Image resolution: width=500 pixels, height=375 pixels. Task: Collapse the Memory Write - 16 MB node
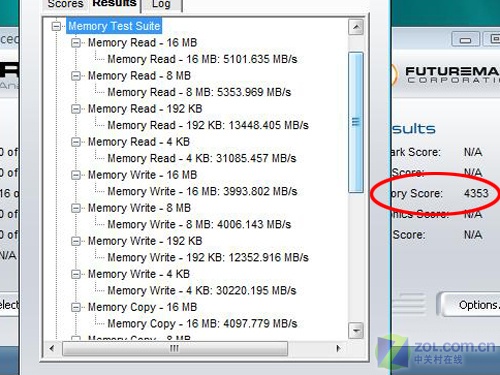tap(76, 175)
